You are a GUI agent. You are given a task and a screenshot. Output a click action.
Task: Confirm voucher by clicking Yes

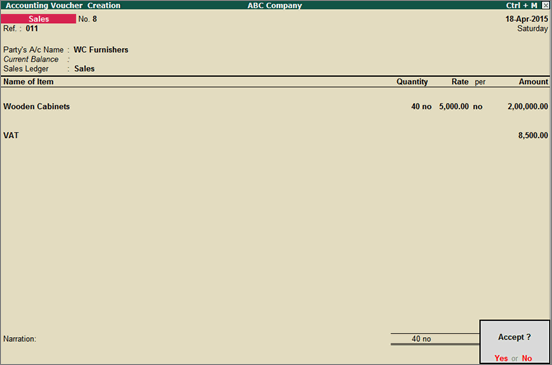501,358
